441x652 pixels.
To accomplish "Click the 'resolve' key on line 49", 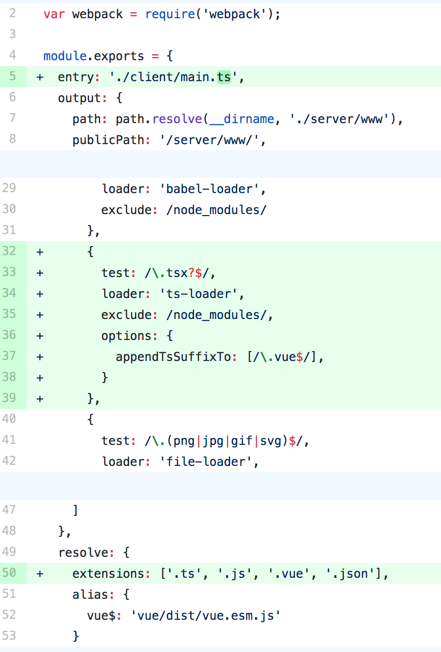I will pos(84,553).
